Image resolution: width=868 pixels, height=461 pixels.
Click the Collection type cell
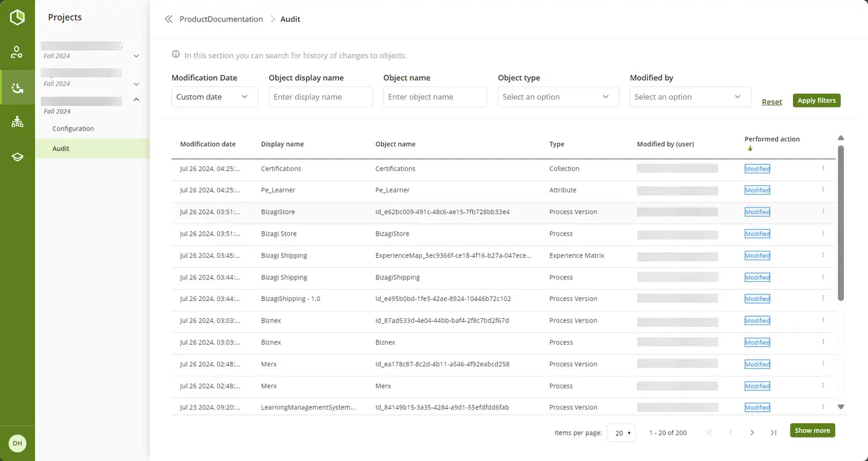point(564,169)
